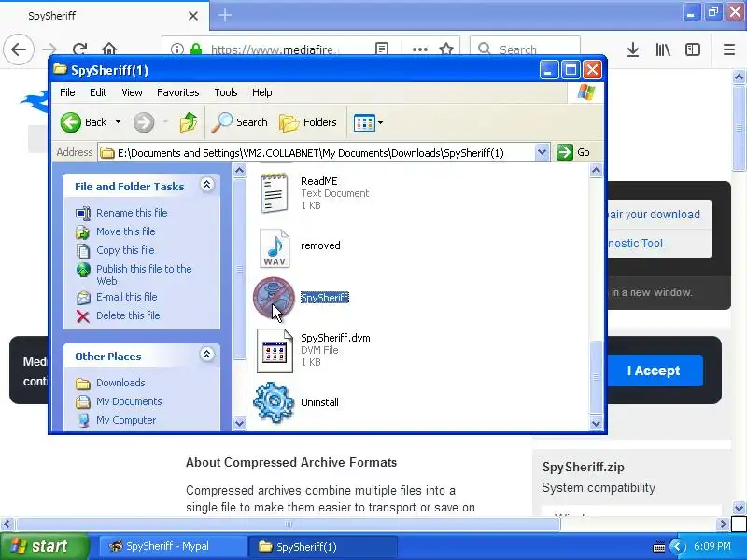Go up one folder level icon

(189, 122)
